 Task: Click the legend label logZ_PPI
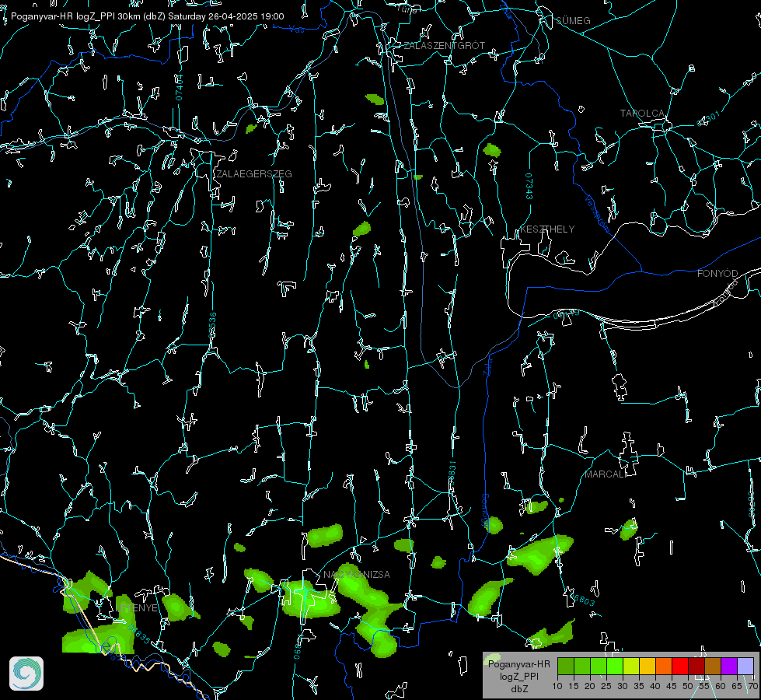519,676
